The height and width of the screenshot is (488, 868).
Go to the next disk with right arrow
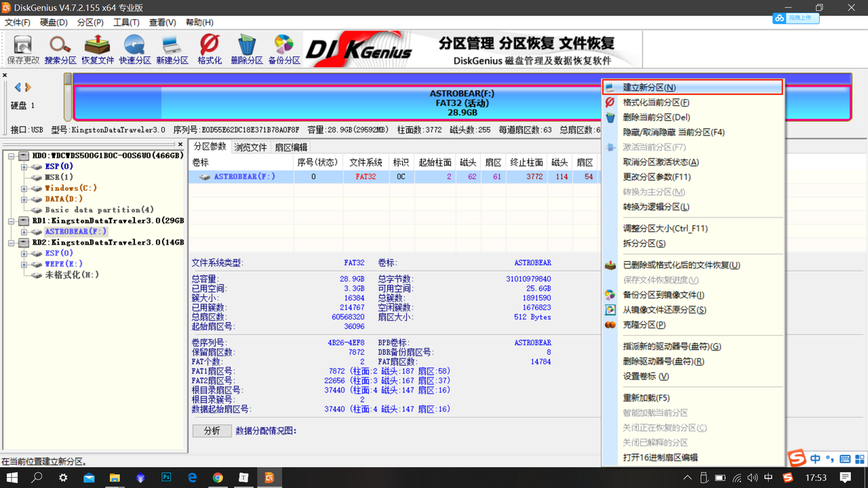tap(28, 87)
